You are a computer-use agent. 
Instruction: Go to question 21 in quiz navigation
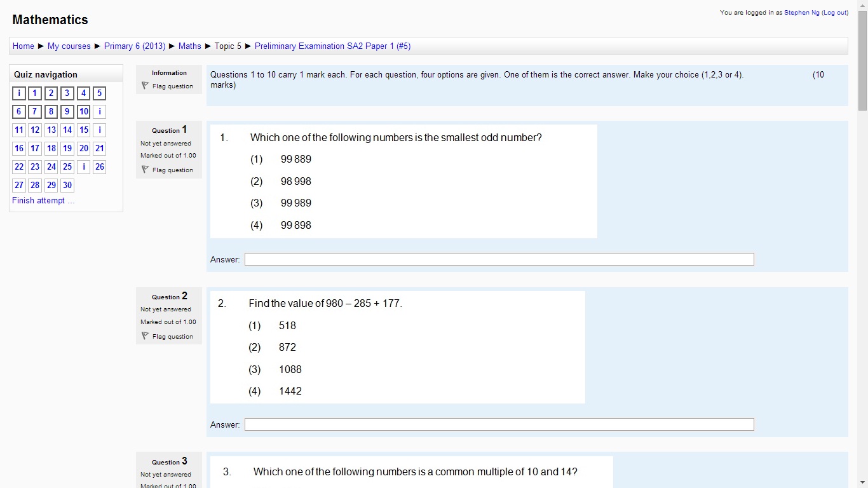click(x=100, y=149)
